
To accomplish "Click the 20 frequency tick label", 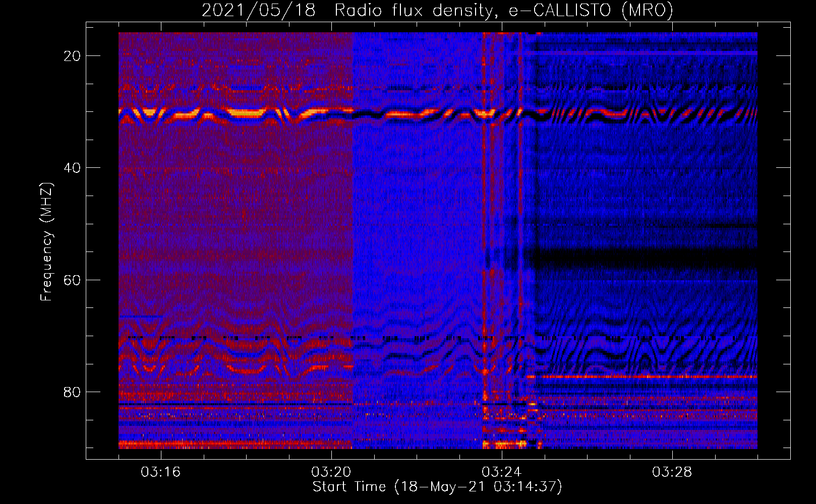I will [x=73, y=56].
